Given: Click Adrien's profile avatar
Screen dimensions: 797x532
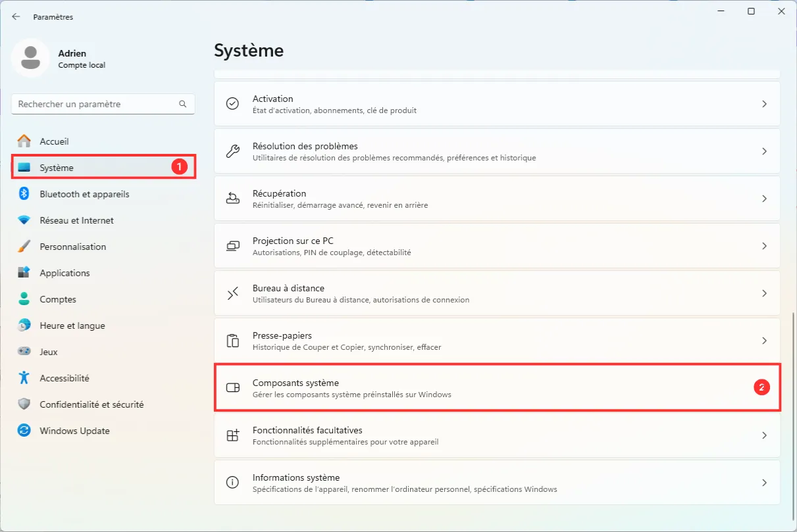Looking at the screenshot, I should click(30, 58).
